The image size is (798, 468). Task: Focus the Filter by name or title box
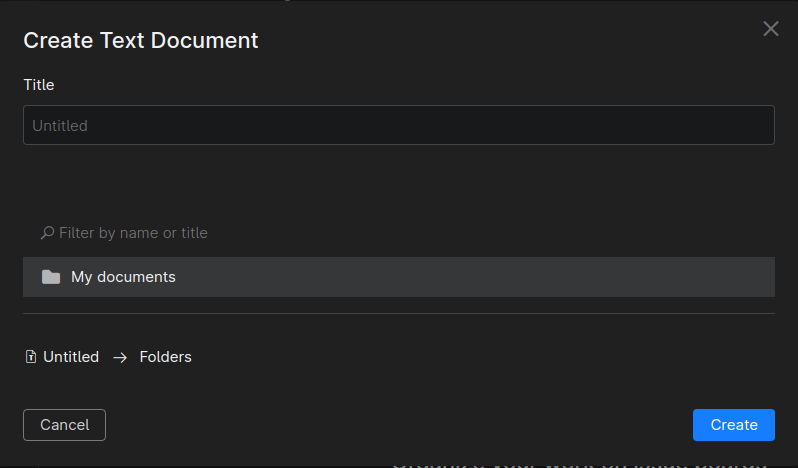[x=399, y=233]
